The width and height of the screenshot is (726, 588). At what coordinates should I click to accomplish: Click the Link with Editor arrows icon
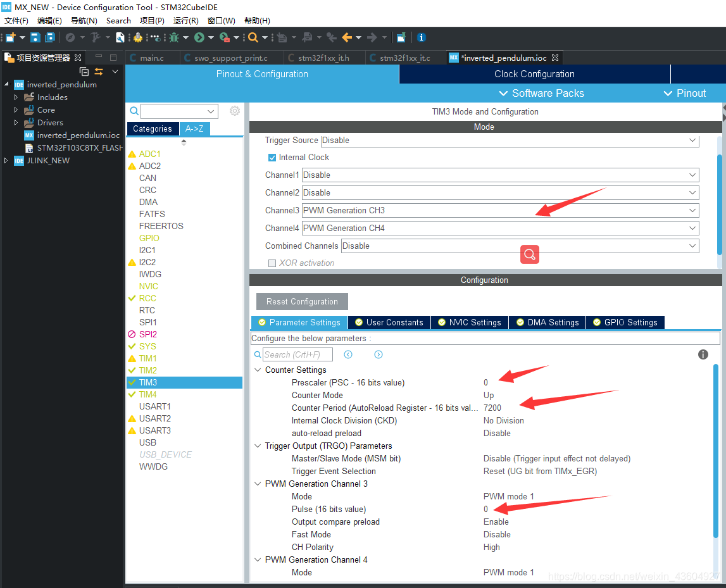(99, 72)
